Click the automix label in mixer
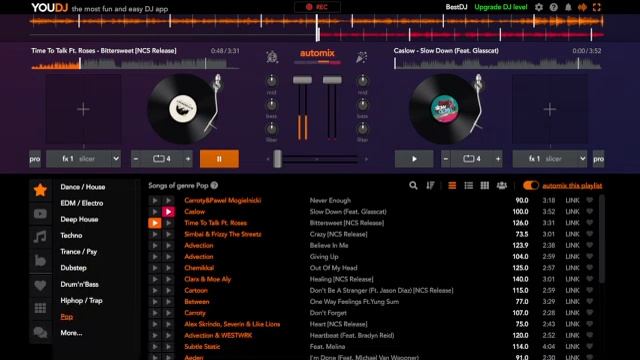The image size is (640, 360). [317, 53]
